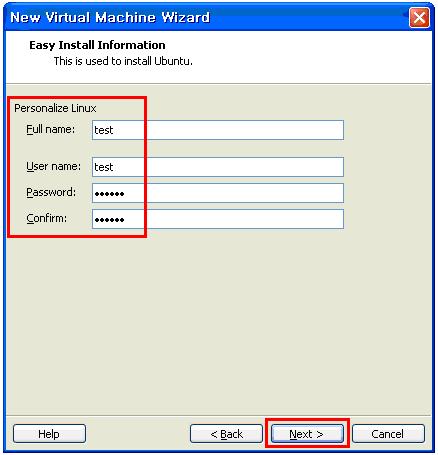
Task: Go back with the < Back button
Action: [226, 434]
